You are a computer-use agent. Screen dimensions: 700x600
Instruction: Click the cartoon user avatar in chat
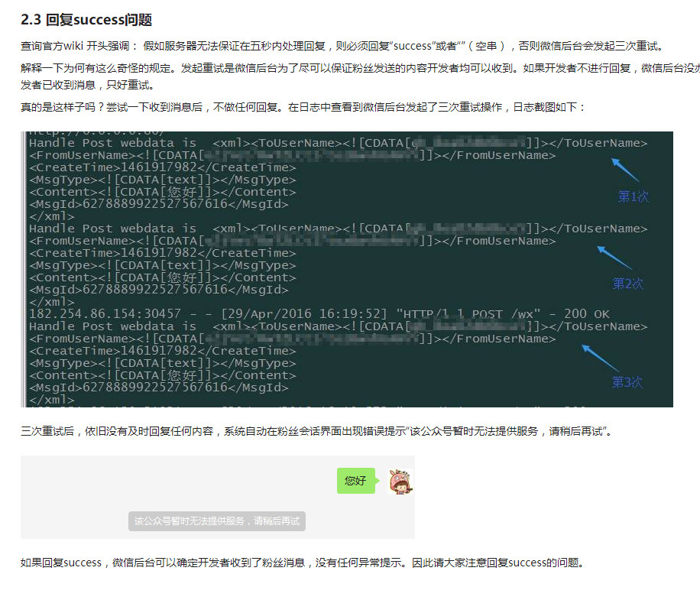pos(400,482)
